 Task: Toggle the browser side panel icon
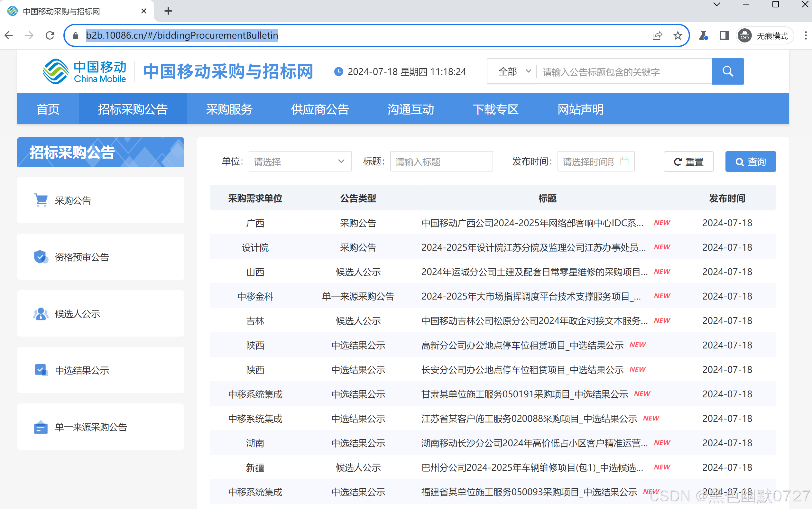tap(724, 35)
